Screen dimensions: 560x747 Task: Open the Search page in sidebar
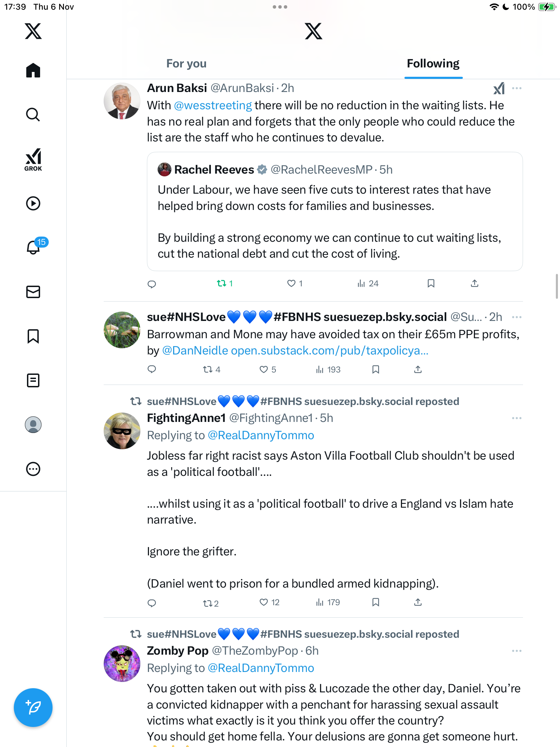pos(33,114)
